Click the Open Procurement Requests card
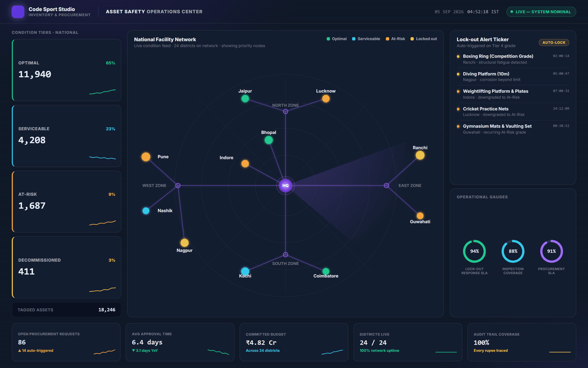The width and height of the screenshot is (588, 368). (x=66, y=342)
